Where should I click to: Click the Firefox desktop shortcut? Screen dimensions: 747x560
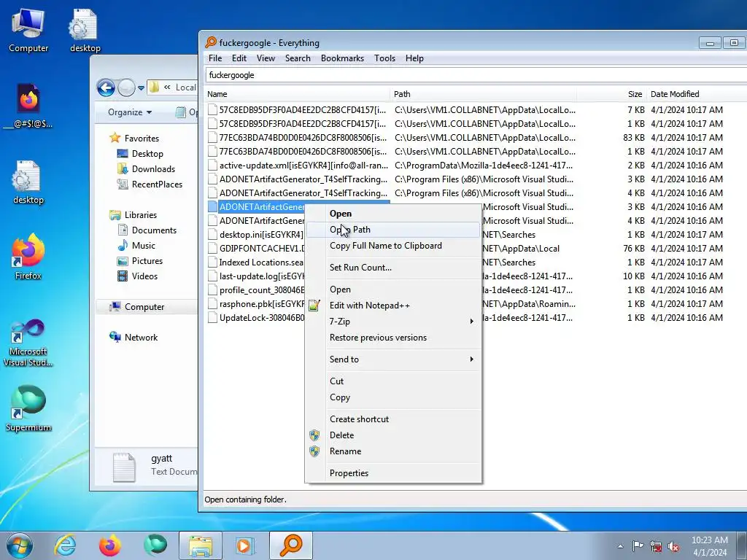coord(28,257)
